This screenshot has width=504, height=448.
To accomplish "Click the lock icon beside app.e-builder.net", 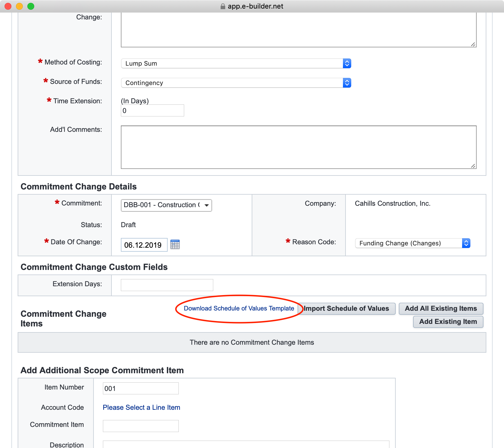I will 223,6.
